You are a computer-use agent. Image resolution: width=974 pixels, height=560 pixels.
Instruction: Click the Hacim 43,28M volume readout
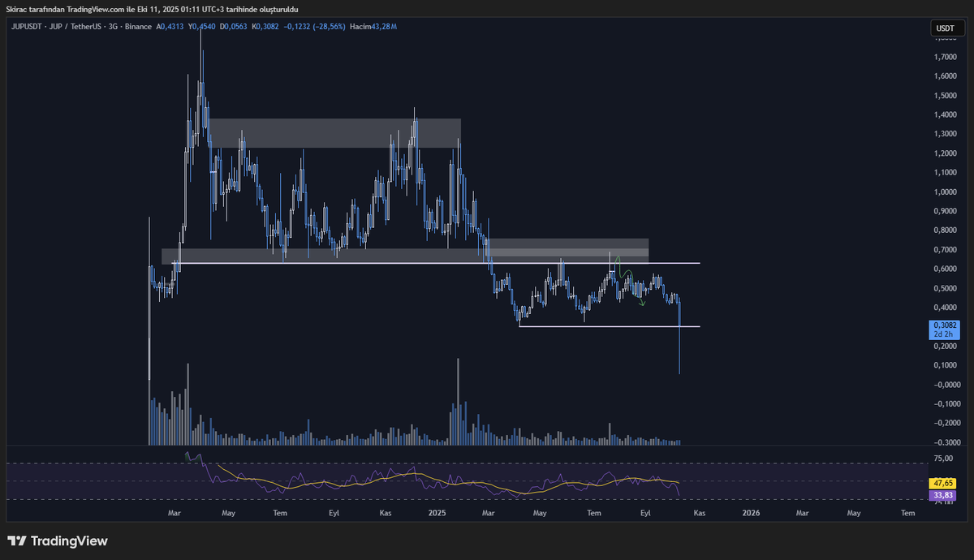pos(373,27)
